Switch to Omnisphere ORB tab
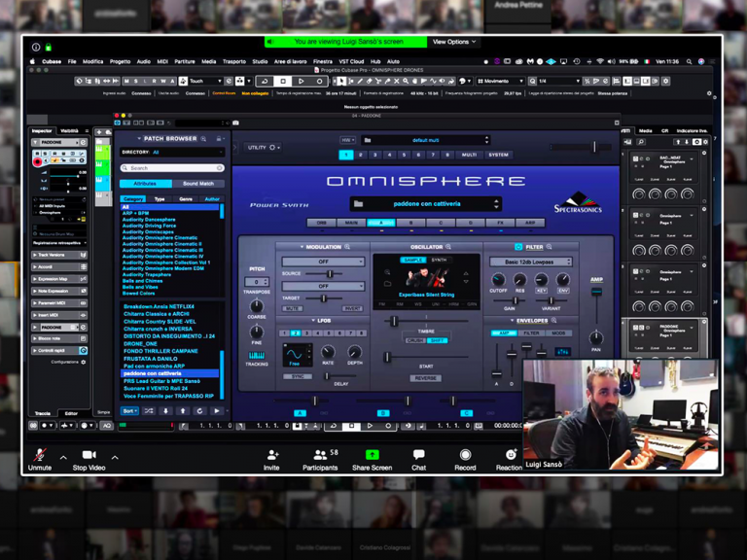This screenshot has width=747, height=560. 322,223
